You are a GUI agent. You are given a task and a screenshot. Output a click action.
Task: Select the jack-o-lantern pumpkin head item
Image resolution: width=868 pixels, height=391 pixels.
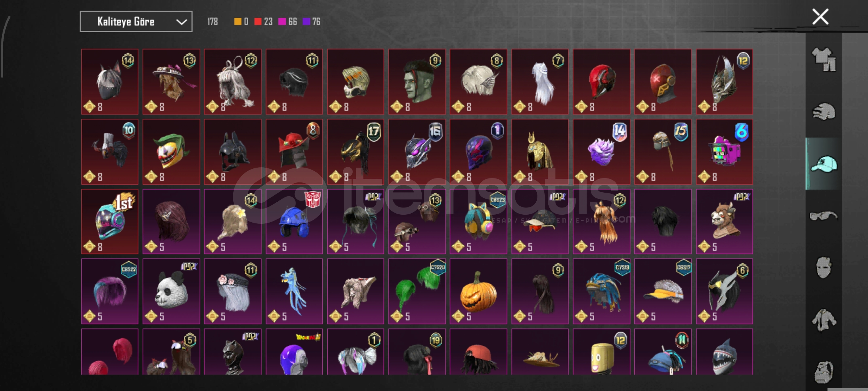click(478, 291)
